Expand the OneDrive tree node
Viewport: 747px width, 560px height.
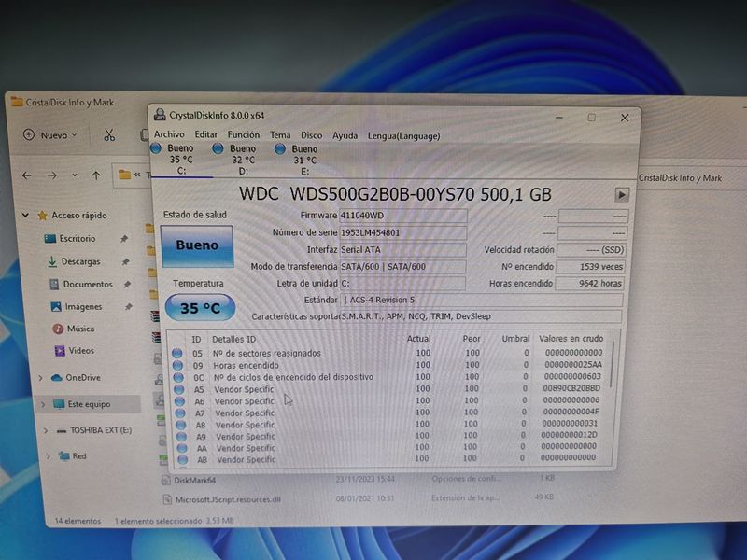pos(40,378)
